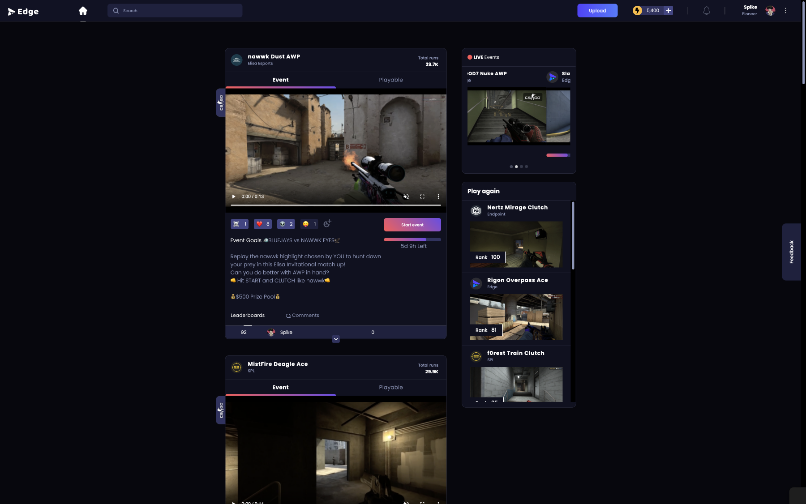This screenshot has height=504, width=806.
Task: Open video options three-dot menu
Action: point(438,196)
